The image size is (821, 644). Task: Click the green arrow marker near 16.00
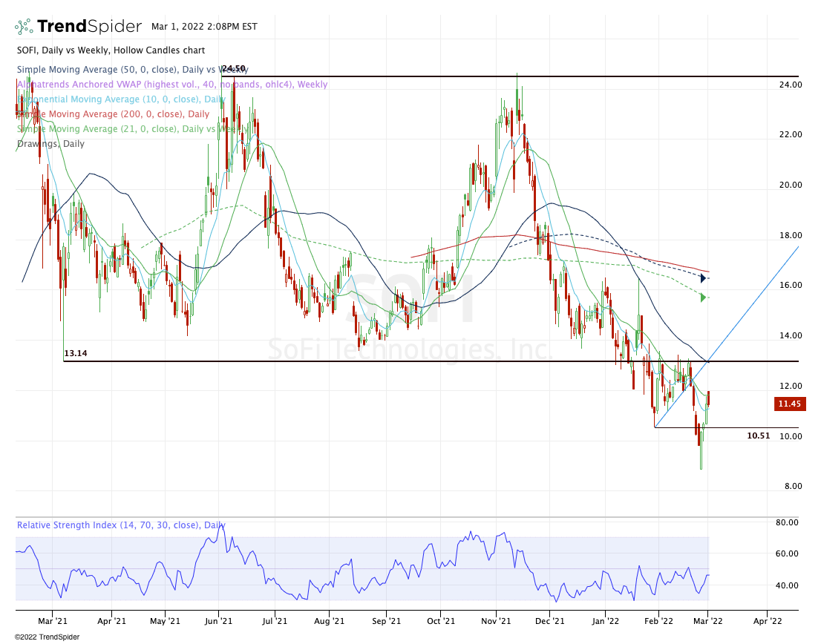[703, 298]
